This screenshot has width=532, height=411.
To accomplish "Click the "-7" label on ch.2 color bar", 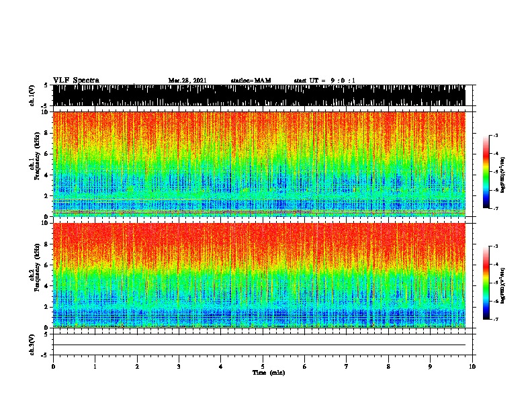I will pos(495,320).
